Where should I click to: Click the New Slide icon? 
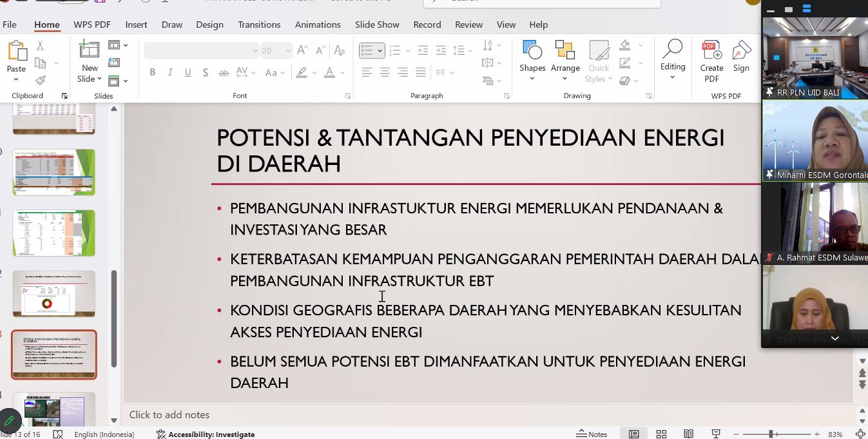(x=89, y=50)
